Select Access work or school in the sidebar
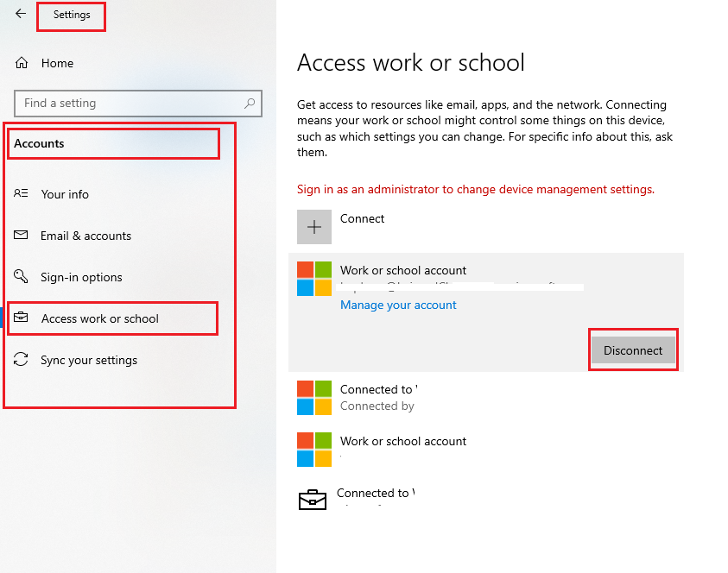728x573 pixels. (100, 318)
